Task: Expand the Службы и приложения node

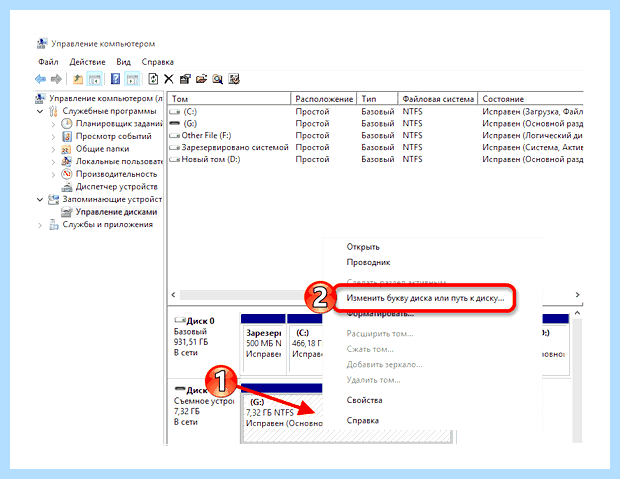Action: 40,225
